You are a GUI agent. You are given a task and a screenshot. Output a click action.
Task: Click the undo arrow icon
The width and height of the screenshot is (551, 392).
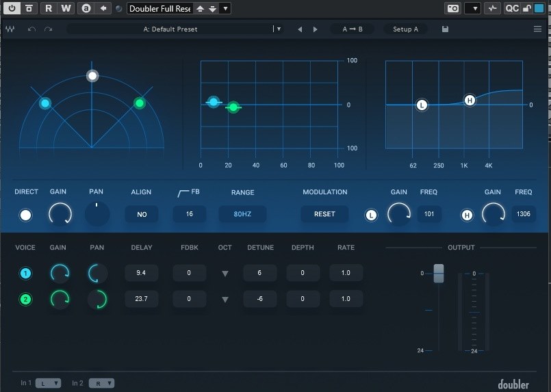[x=31, y=29]
